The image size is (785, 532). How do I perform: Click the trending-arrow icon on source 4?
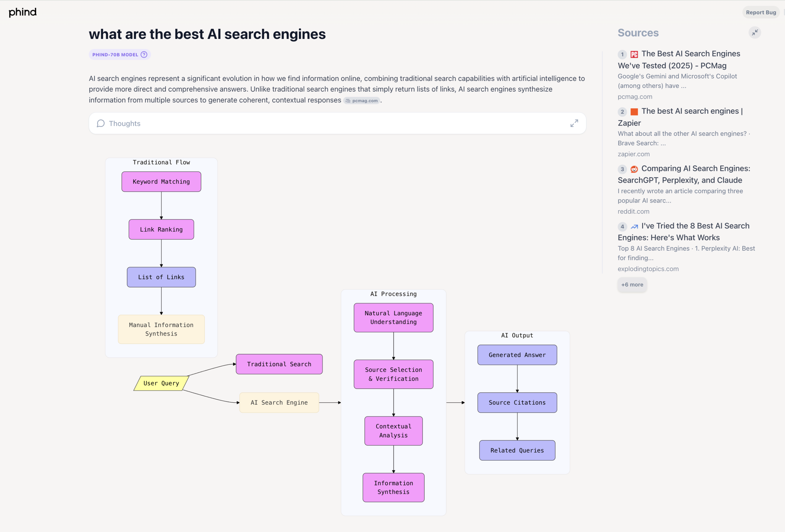pyautogui.click(x=634, y=226)
